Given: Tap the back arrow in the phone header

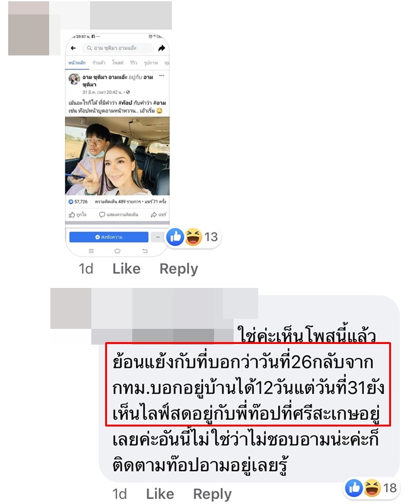Looking at the screenshot, I should pyautogui.click(x=73, y=49).
